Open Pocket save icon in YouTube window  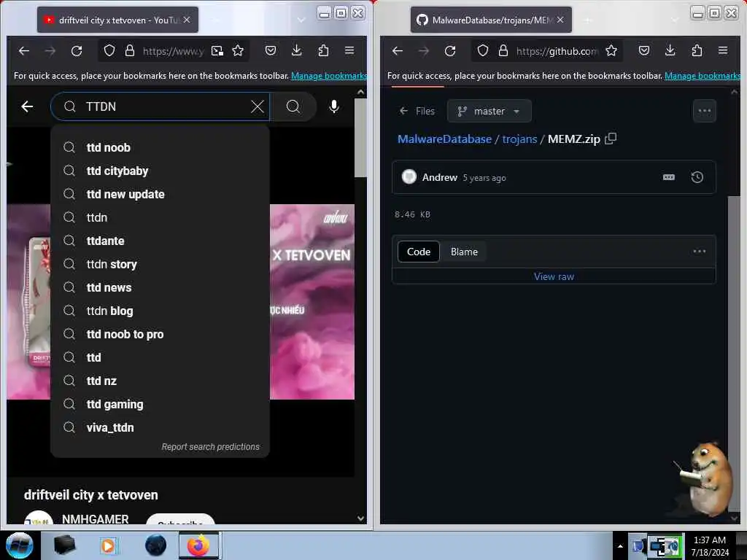tap(271, 50)
